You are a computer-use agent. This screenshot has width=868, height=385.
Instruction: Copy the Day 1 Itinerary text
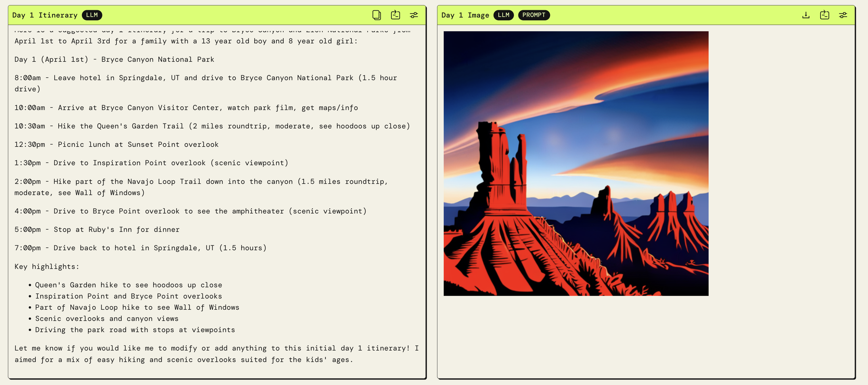(376, 15)
